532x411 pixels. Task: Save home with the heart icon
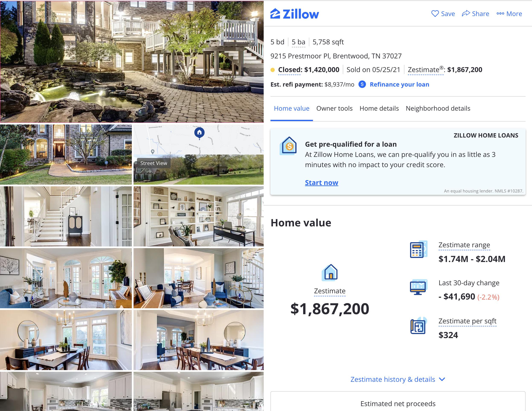tap(435, 14)
